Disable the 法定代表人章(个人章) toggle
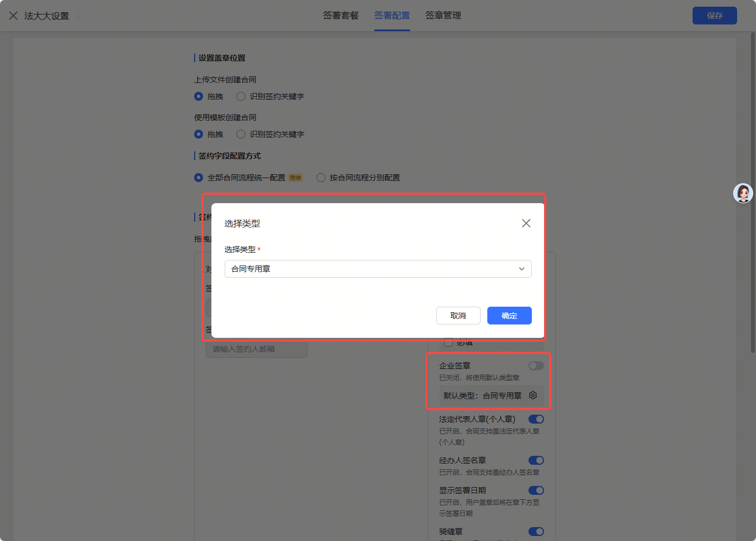Viewport: 756px width, 541px height. tap(536, 419)
